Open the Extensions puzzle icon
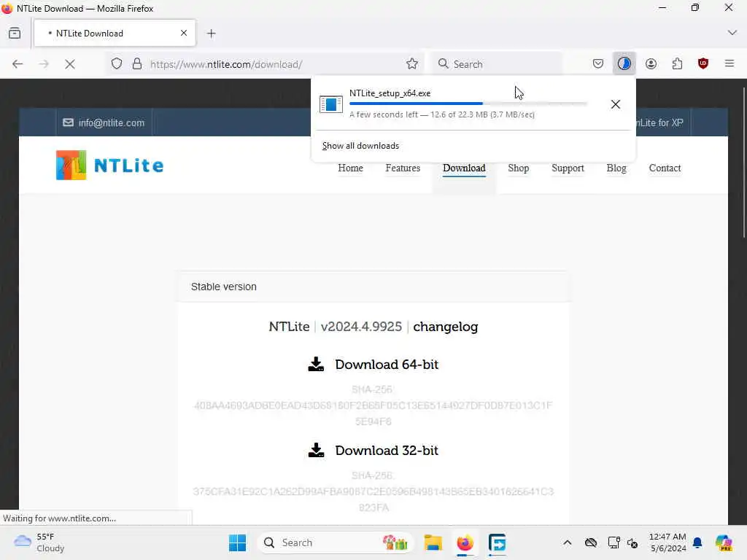The height and width of the screenshot is (560, 747). [x=677, y=64]
